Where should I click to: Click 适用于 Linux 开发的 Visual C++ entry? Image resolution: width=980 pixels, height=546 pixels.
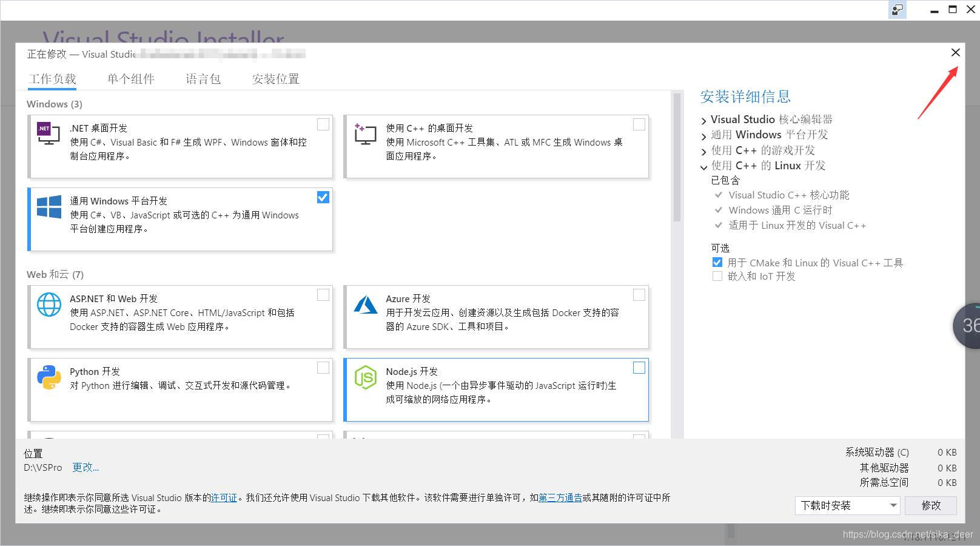click(x=797, y=225)
